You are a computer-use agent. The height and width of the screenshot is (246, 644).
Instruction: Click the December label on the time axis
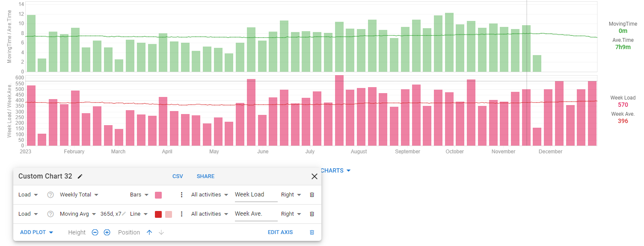550,152
